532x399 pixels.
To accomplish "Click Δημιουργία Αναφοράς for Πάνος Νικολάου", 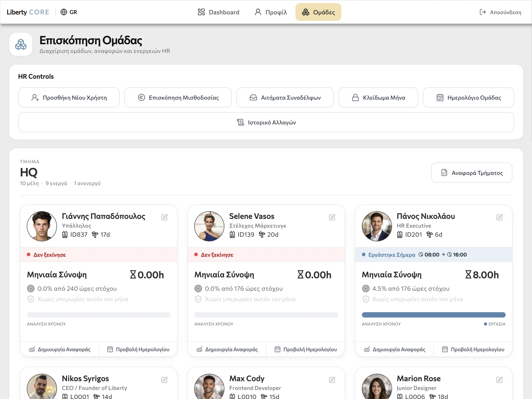I will click(x=394, y=349).
